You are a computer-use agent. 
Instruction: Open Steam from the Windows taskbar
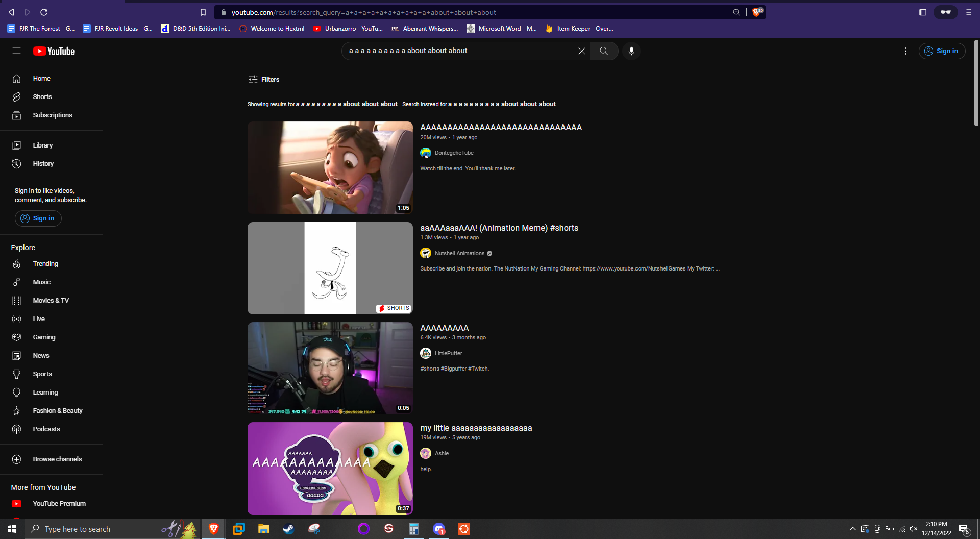[x=288, y=529]
